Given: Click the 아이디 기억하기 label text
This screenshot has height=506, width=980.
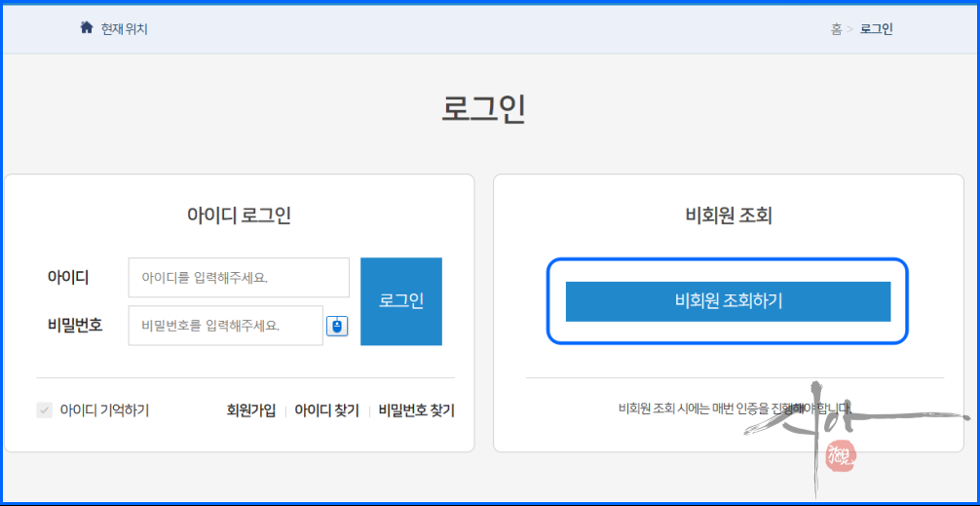Looking at the screenshot, I should tap(104, 410).
